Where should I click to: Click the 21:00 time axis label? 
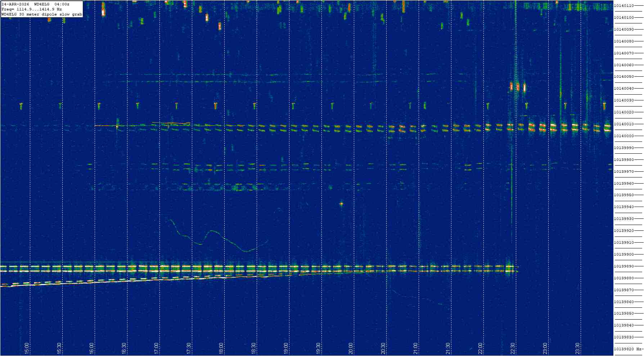coord(416,348)
